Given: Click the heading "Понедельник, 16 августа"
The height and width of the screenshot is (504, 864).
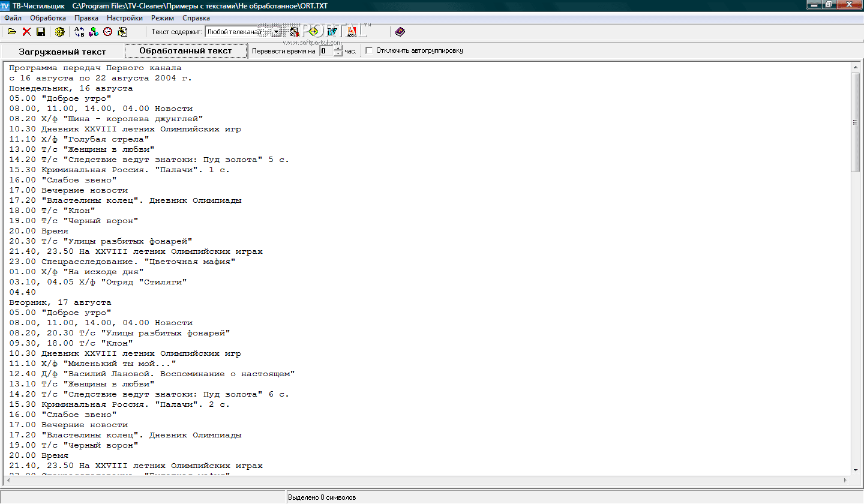Looking at the screenshot, I should point(71,88).
